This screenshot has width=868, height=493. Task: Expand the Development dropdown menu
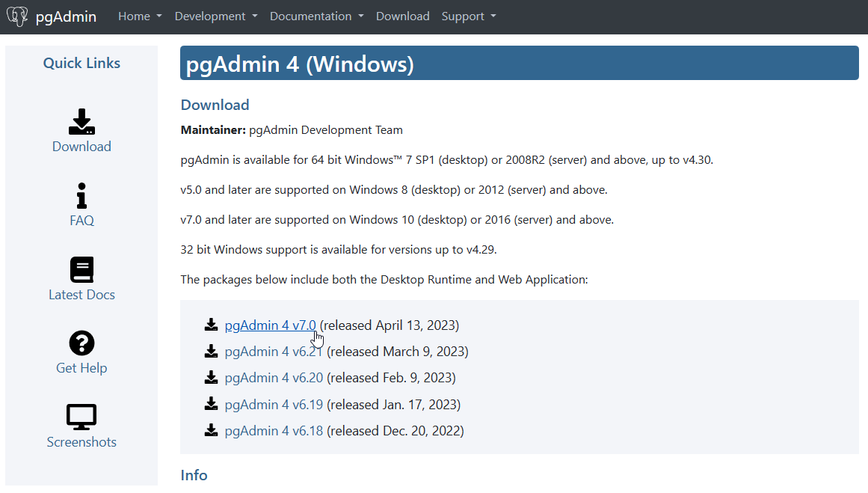click(216, 16)
